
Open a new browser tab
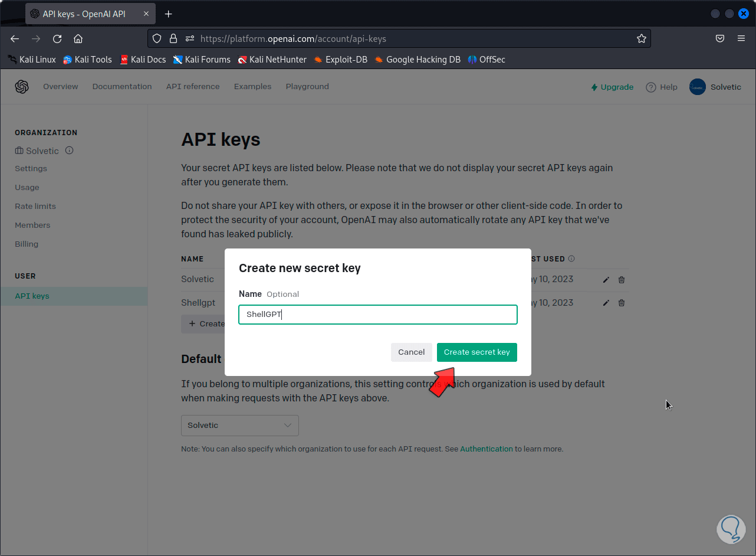pyautogui.click(x=169, y=14)
